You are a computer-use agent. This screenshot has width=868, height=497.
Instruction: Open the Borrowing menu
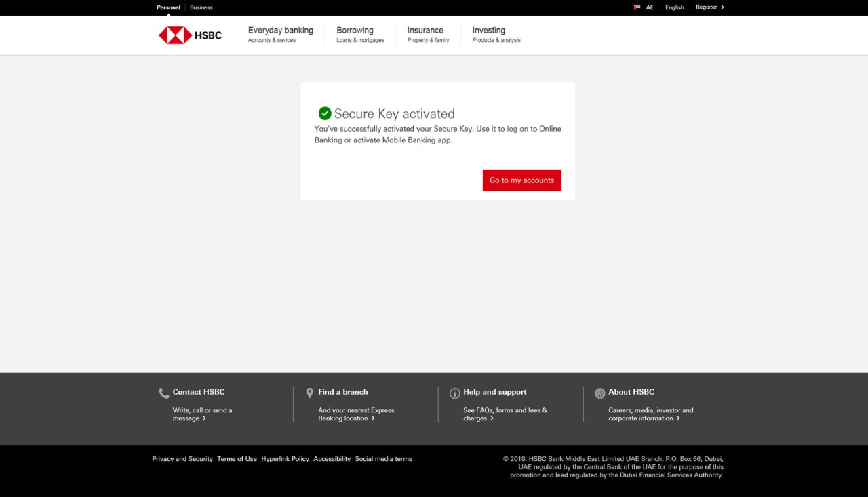(360, 35)
